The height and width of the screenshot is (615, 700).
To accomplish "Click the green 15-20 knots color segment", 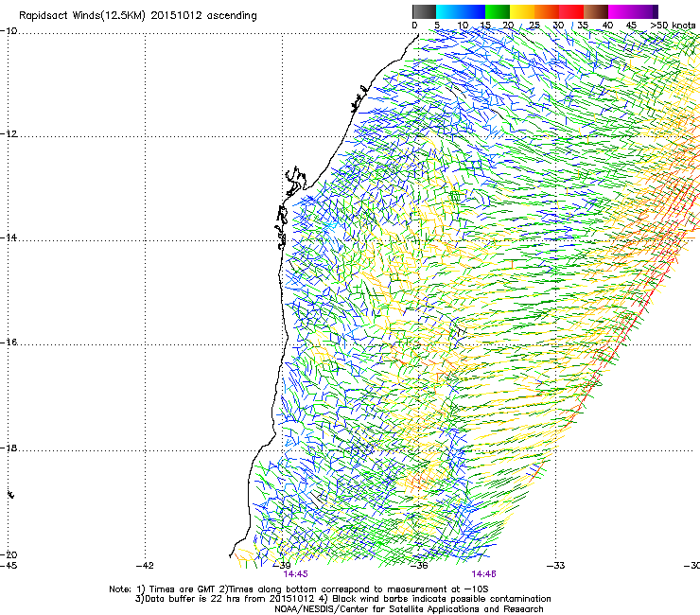I will [498, 11].
